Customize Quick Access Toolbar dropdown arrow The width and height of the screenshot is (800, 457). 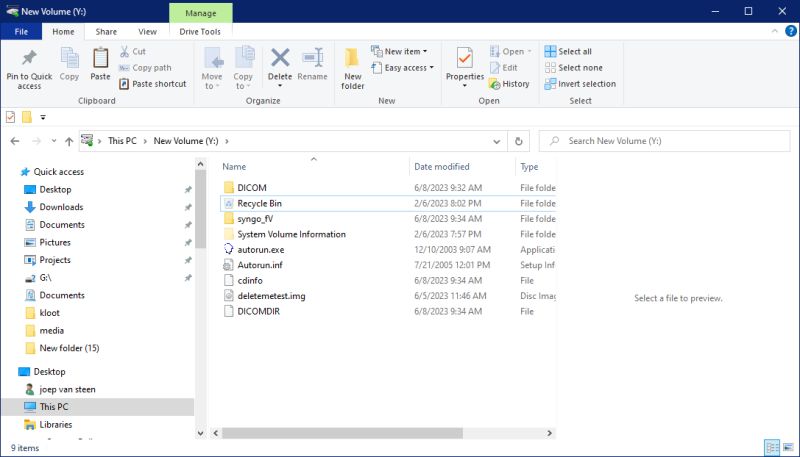point(43,117)
